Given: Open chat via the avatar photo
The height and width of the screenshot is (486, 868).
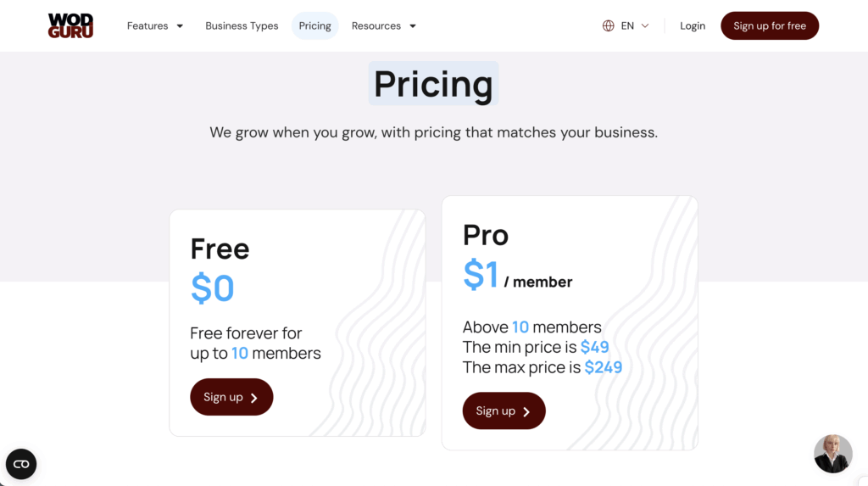Looking at the screenshot, I should pyautogui.click(x=832, y=454).
